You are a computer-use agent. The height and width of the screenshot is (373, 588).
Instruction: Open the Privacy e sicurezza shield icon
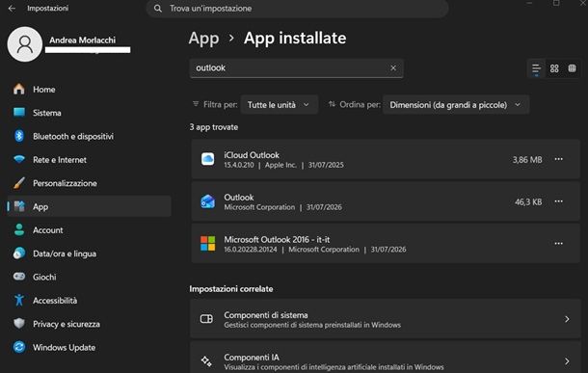tap(19, 324)
